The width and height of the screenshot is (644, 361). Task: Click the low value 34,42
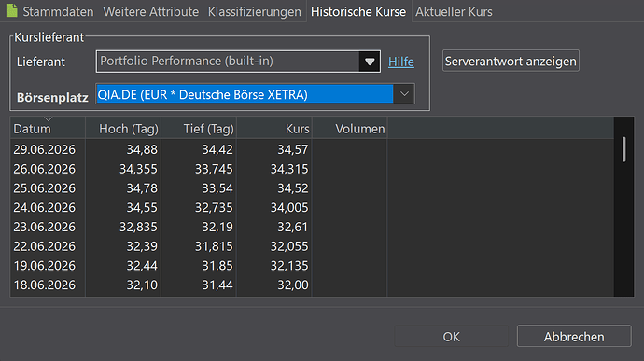click(217, 149)
